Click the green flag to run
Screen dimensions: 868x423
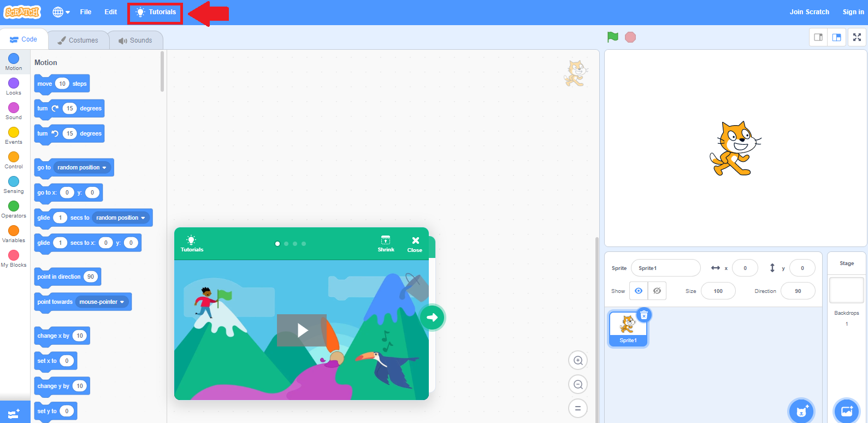613,37
